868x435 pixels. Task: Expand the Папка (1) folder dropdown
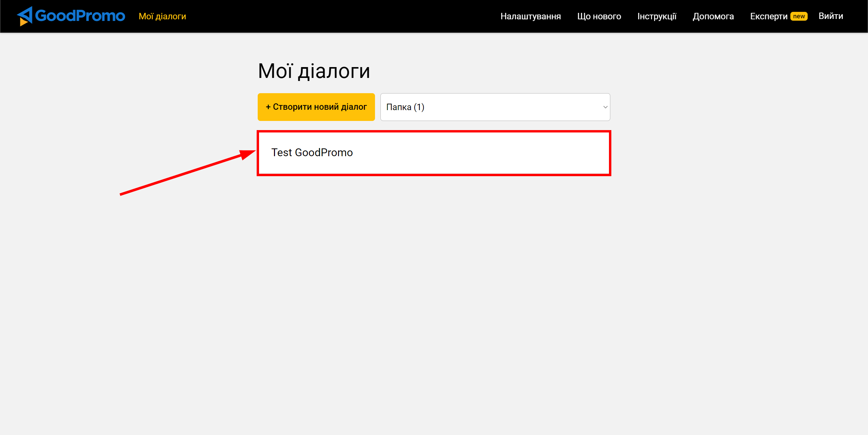495,107
